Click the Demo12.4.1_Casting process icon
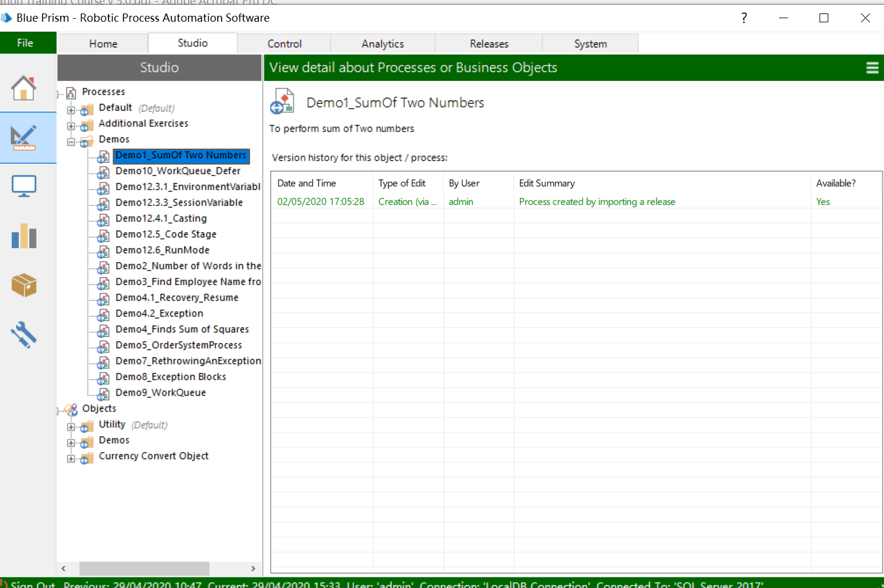884x588 pixels. [x=103, y=219]
